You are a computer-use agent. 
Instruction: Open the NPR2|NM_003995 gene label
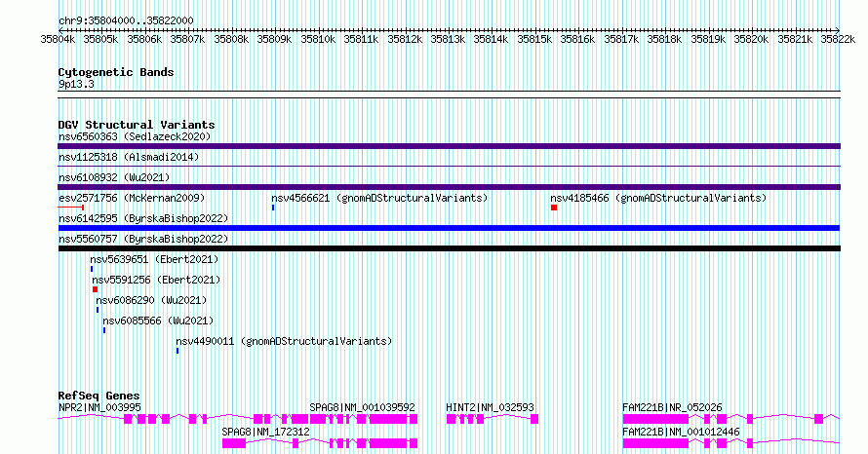99,407
